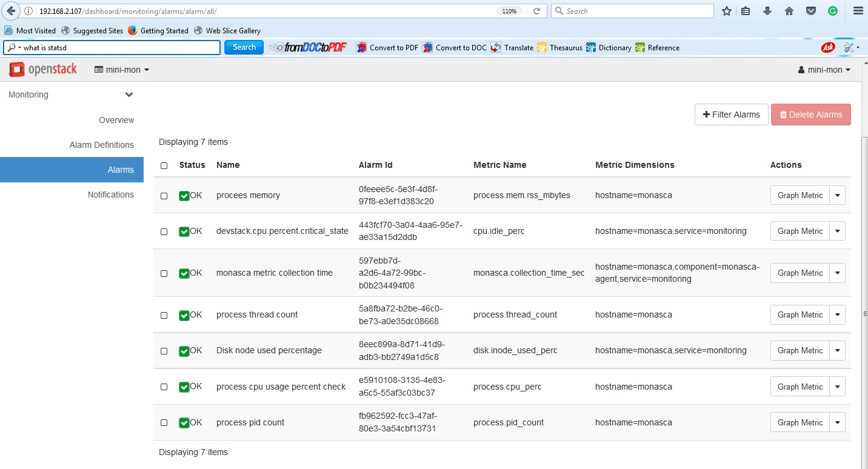
Task: Click the Ask toolbar icon
Action: (827, 47)
